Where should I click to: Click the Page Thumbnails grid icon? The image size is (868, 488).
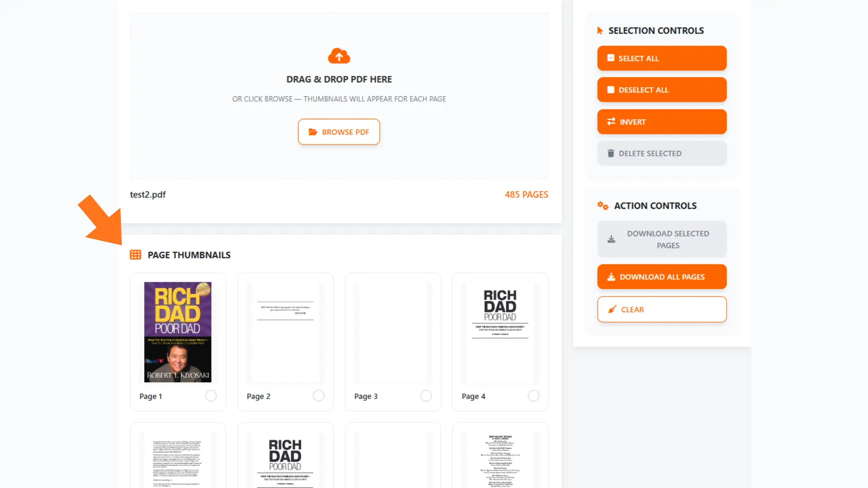click(x=136, y=255)
